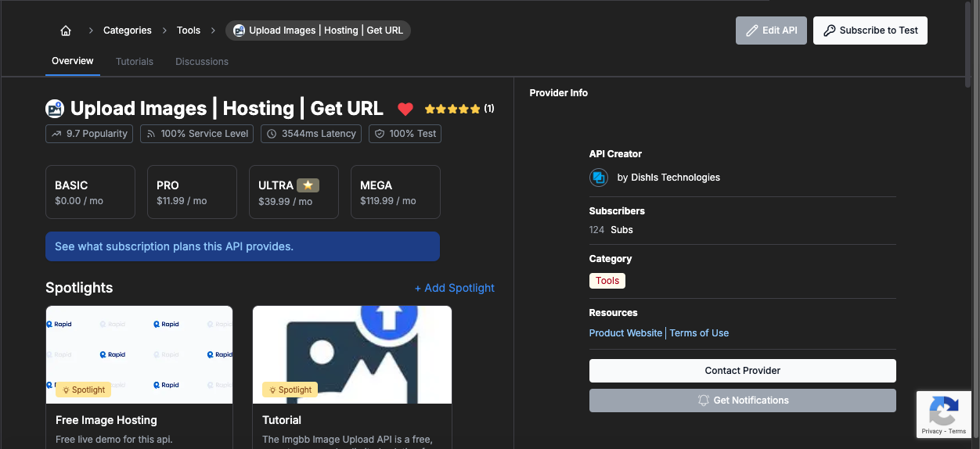
Task: Click the Resources label
Action: [614, 313]
